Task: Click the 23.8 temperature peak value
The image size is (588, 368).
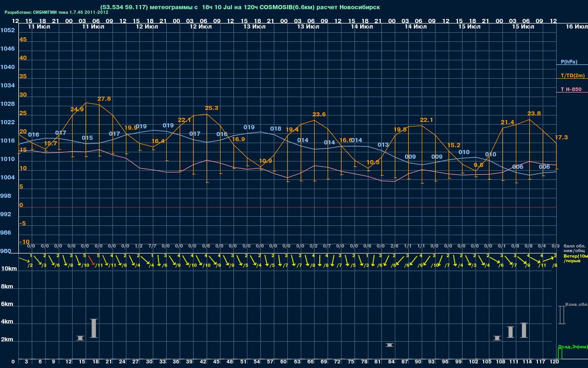Action: [x=534, y=113]
